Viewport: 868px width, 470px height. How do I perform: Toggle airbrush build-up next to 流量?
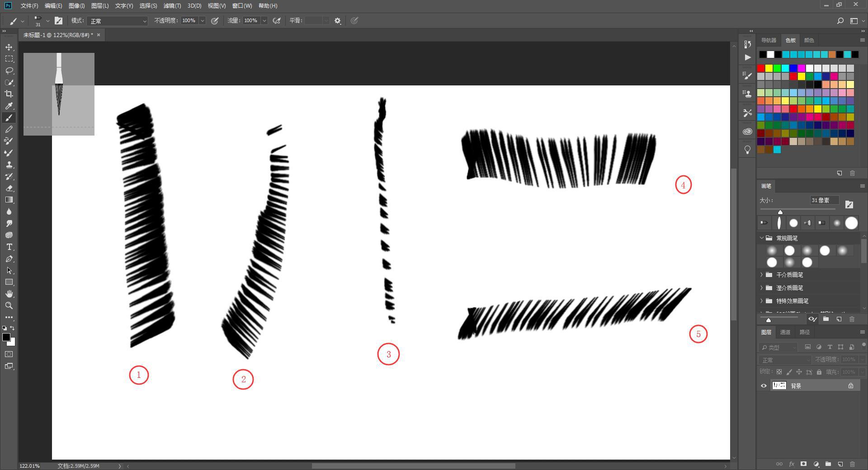(277, 21)
